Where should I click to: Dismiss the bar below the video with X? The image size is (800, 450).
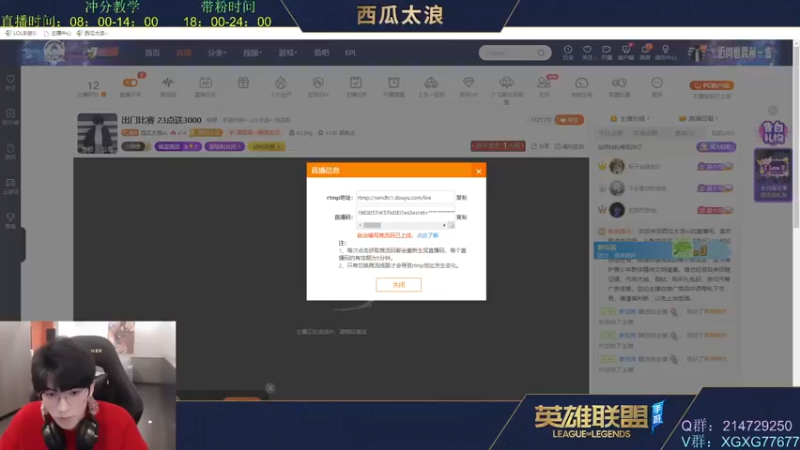tap(270, 388)
